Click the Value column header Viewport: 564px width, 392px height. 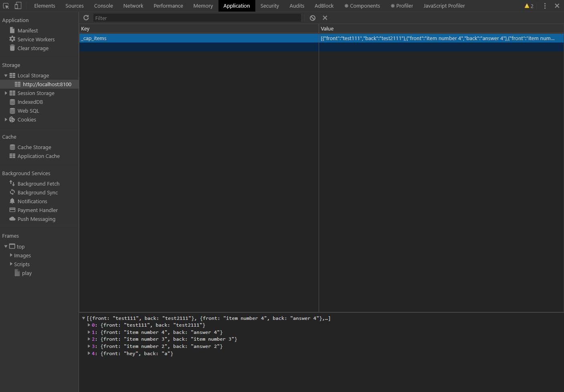[x=441, y=28]
